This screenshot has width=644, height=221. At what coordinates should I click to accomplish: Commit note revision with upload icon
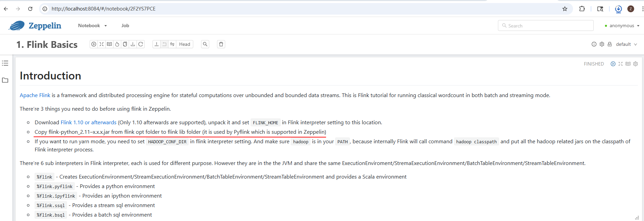[157, 44]
